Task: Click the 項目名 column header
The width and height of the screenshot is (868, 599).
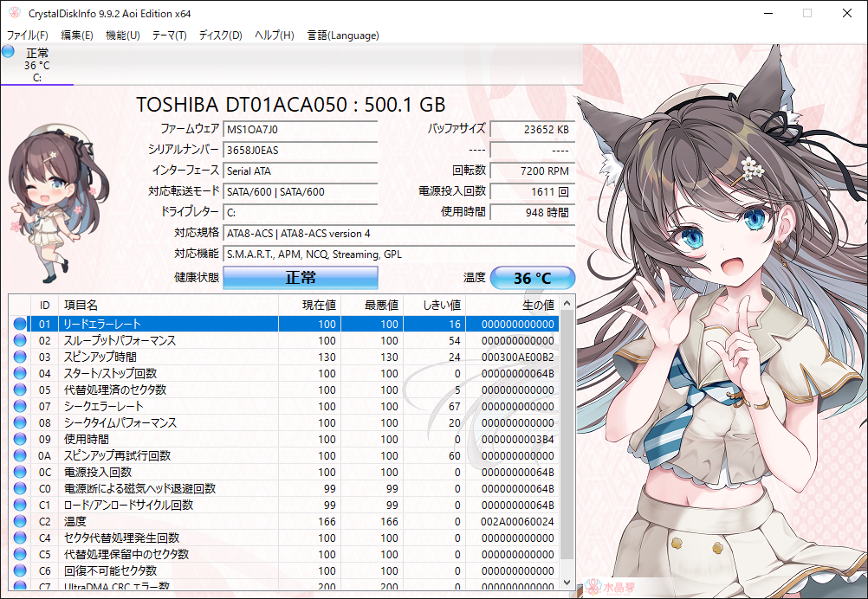Action: (168, 306)
